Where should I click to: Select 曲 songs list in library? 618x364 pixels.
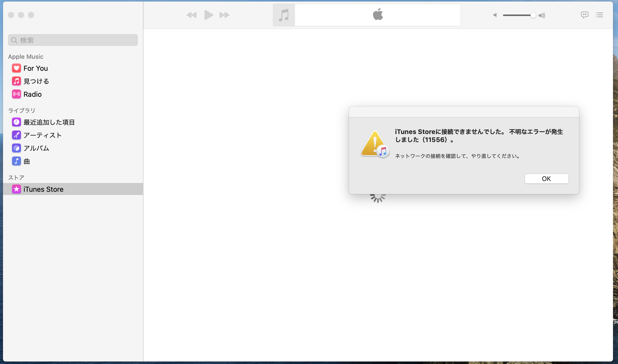point(26,161)
